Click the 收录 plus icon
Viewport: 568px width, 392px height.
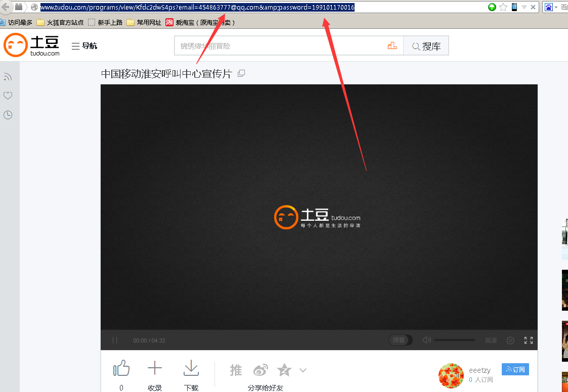pyautogui.click(x=155, y=368)
